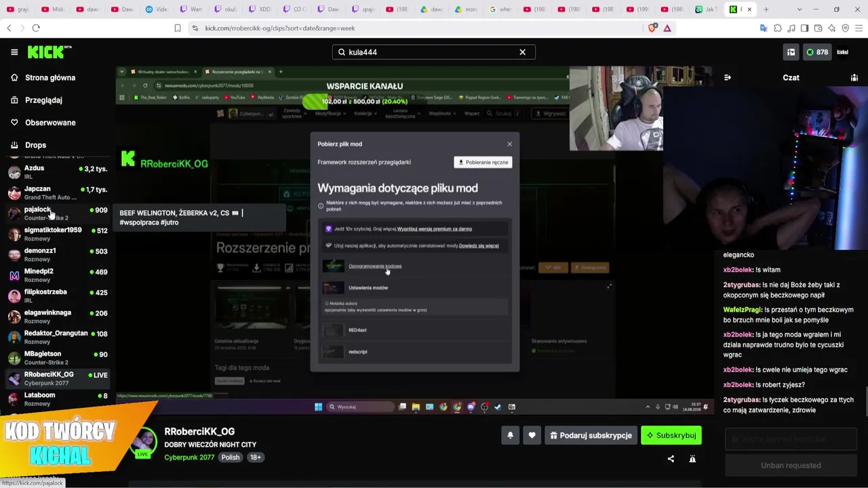The image size is (868, 488).
Task: Open the Japczan channel from sidebar
Action: (57, 193)
